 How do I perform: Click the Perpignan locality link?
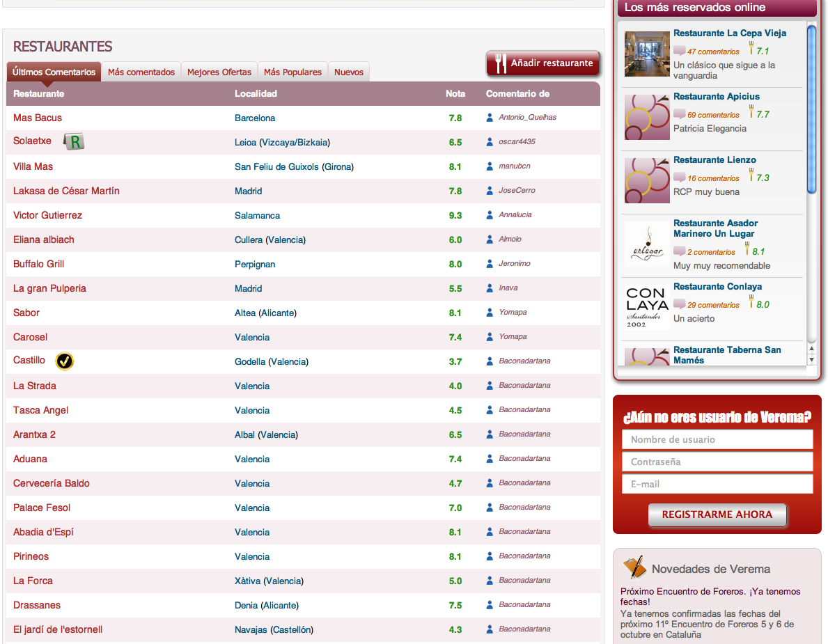[254, 264]
